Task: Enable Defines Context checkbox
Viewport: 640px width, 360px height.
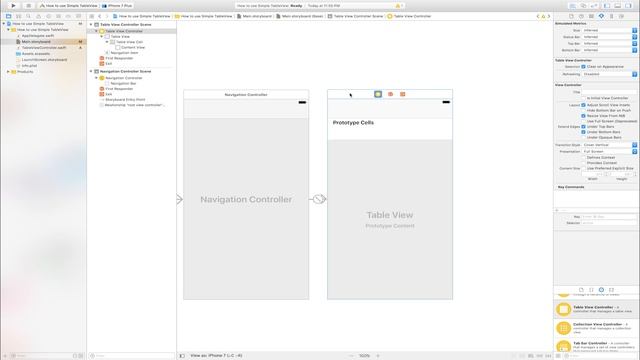Action: [583, 158]
